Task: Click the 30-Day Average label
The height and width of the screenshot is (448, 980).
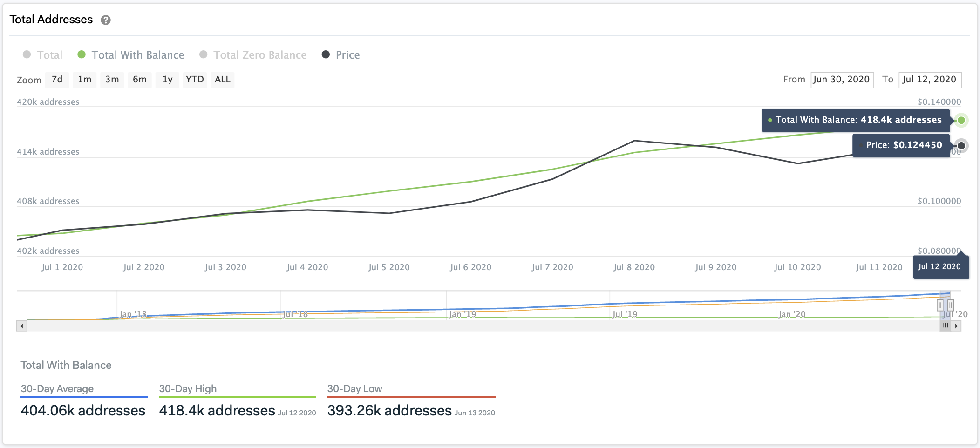Action: tap(57, 389)
